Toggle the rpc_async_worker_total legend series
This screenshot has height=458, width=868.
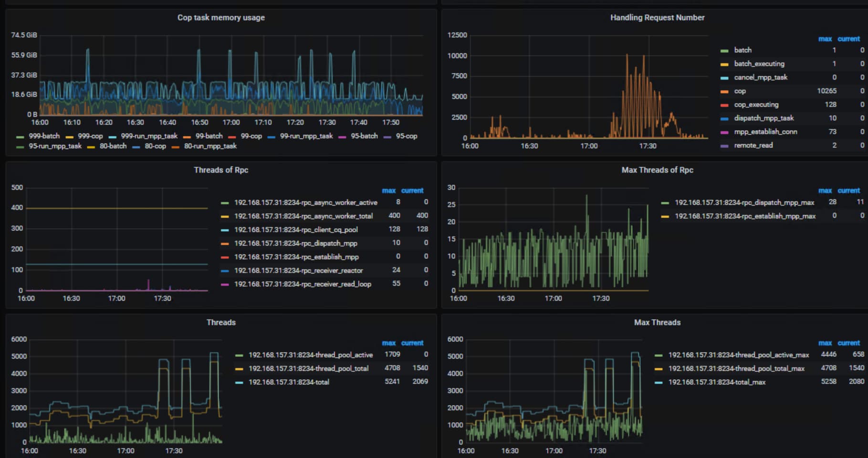coord(303,216)
